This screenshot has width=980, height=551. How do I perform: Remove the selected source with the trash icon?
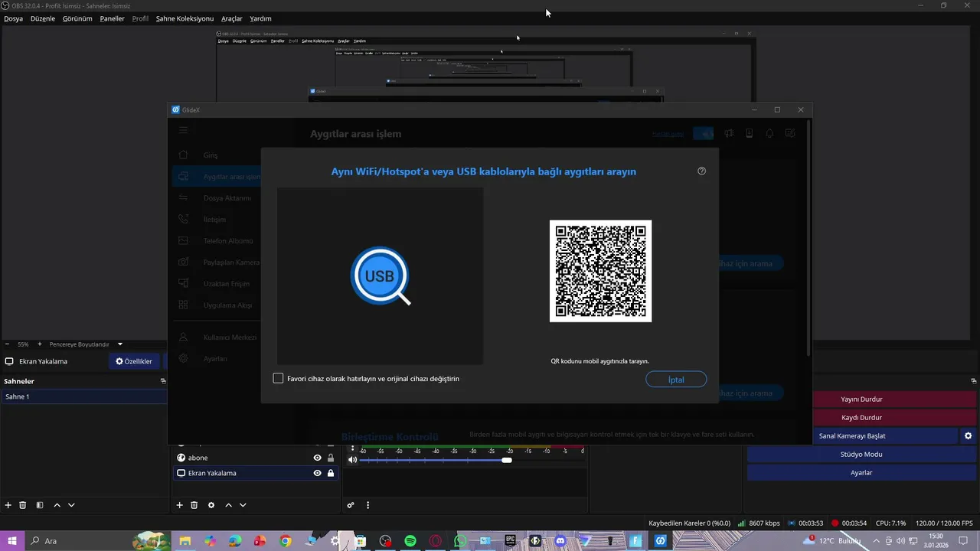tap(194, 505)
